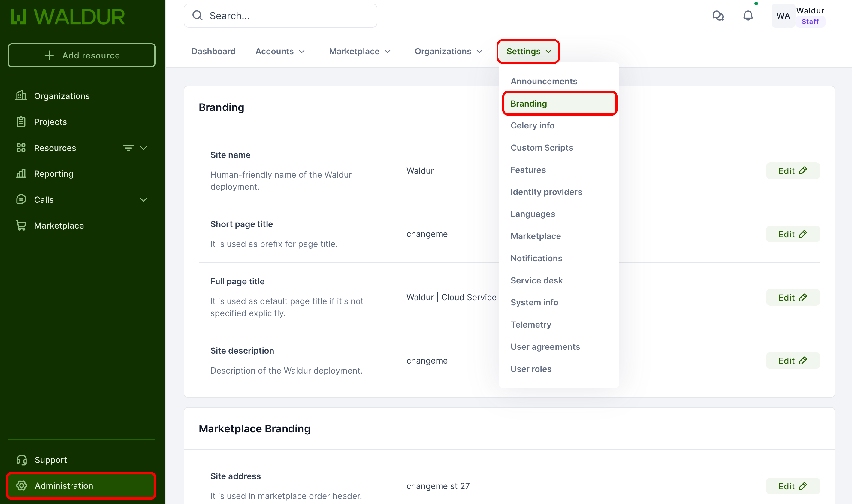852x504 pixels.
Task: Click the notification bell icon
Action: [748, 16]
